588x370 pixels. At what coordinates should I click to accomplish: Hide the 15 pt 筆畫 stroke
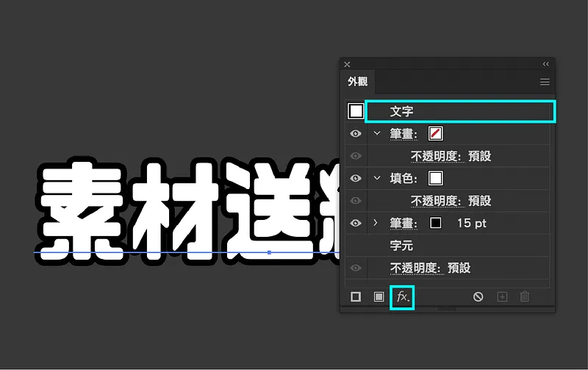coord(356,223)
